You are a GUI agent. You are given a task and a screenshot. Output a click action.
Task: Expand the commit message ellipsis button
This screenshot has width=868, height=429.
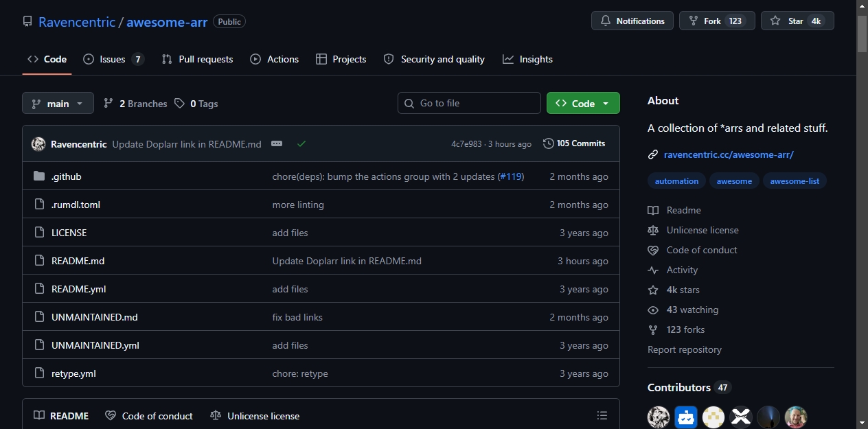pyautogui.click(x=277, y=143)
